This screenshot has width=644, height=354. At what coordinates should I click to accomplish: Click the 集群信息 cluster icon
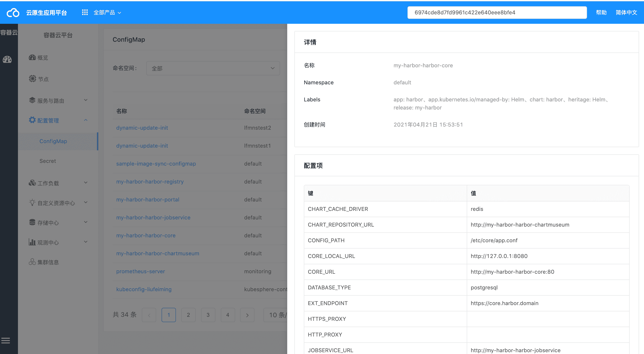click(x=32, y=262)
